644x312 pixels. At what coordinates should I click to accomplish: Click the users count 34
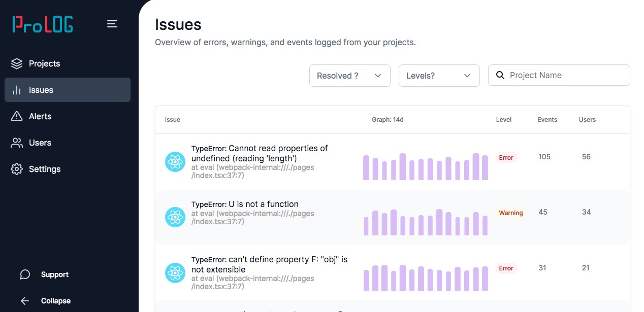[x=586, y=212]
